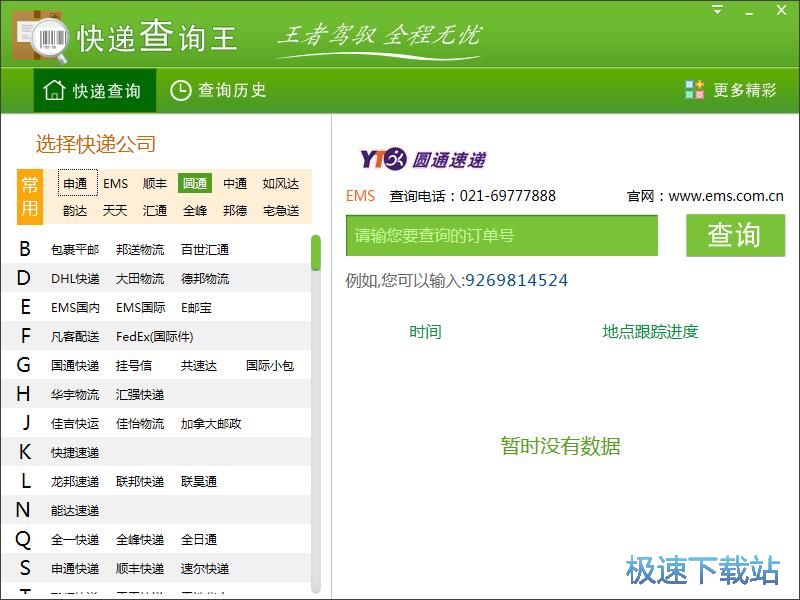Select 国际小包 in the G row
Image resolution: width=800 pixels, height=600 pixels.
[270, 365]
